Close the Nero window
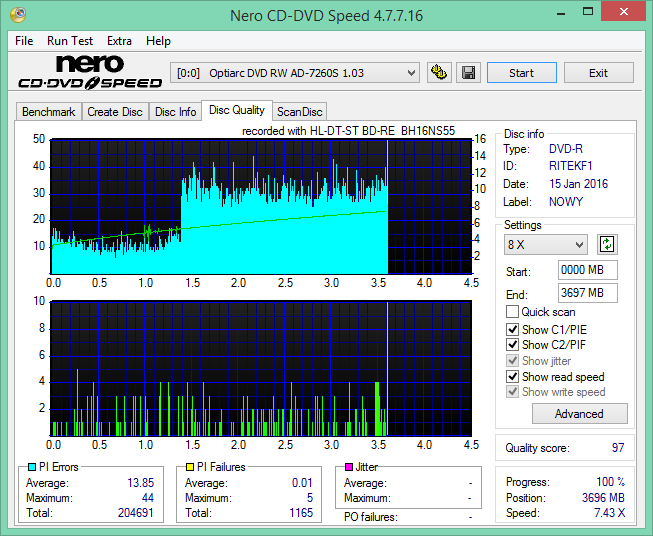This screenshot has height=536, width=653. click(x=623, y=12)
